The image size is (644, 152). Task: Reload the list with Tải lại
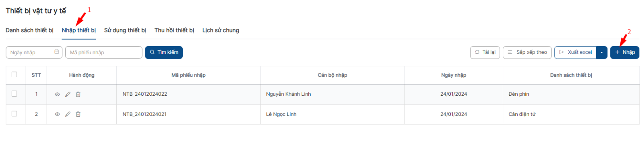point(485,52)
